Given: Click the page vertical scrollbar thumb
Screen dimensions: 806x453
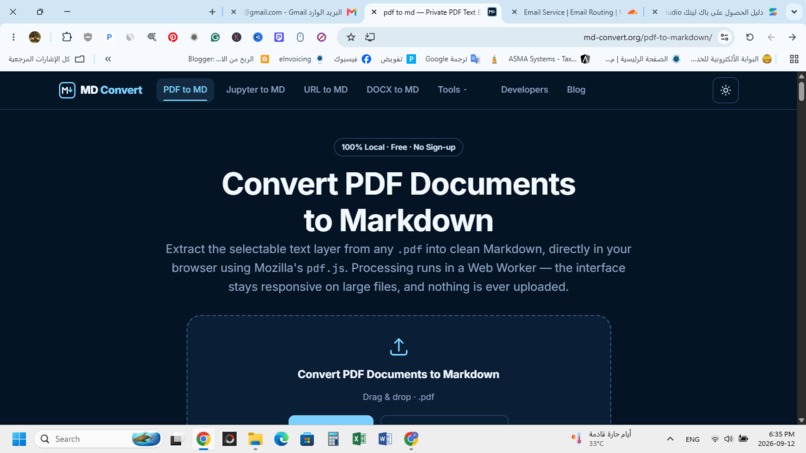Looking at the screenshot, I should coord(801,91).
